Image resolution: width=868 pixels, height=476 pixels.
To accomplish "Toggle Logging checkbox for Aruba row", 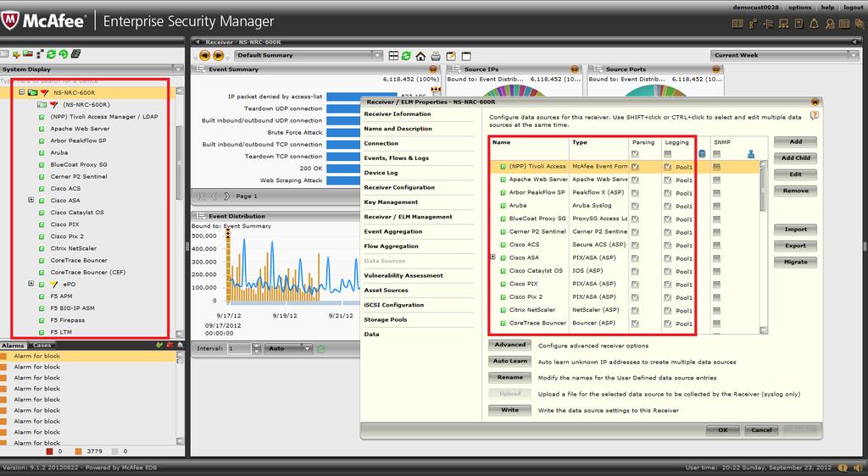I will (668, 206).
